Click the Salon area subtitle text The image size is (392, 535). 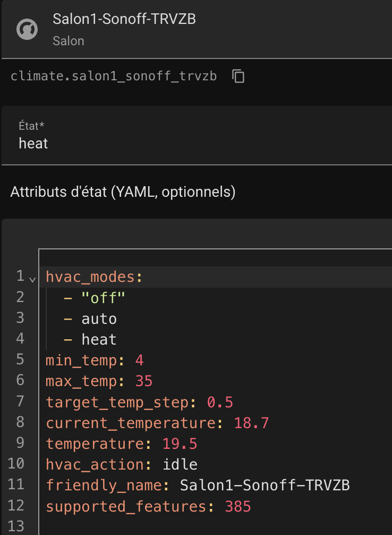coord(69,41)
